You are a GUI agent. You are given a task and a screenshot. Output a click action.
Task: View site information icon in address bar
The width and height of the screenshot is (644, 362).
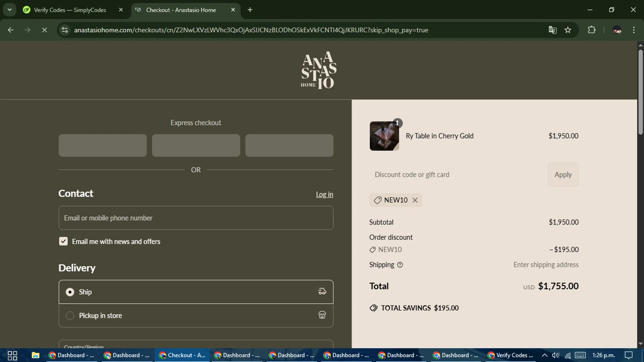pos(65,30)
